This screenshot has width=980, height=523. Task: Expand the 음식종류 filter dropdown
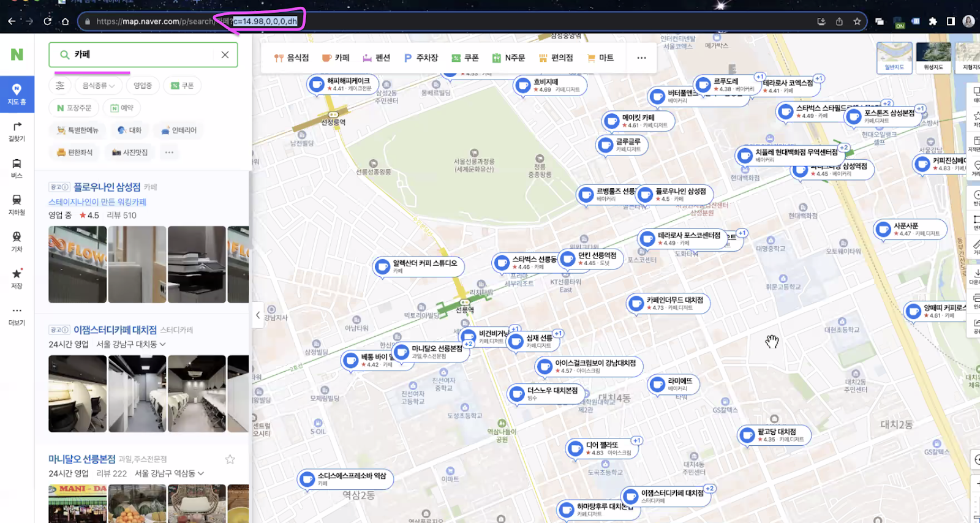click(98, 86)
